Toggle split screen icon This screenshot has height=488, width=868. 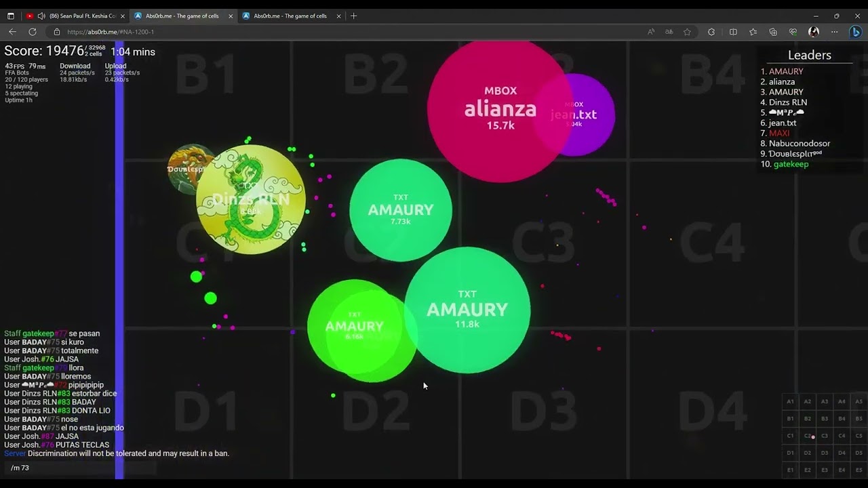733,32
